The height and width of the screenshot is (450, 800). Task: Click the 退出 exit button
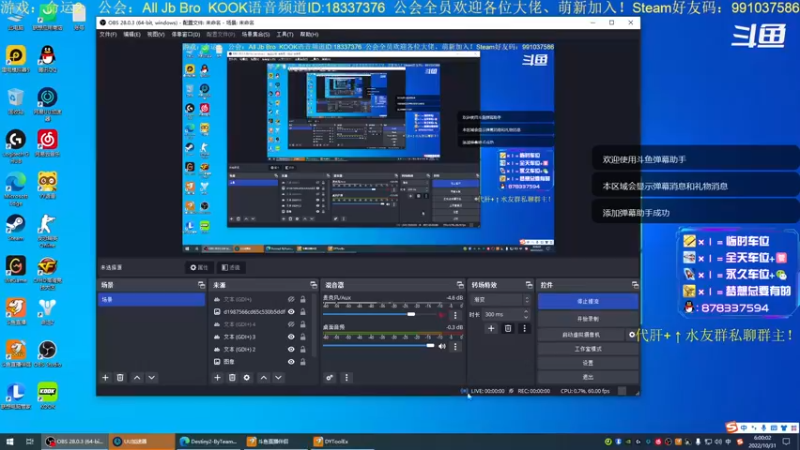coord(588,377)
